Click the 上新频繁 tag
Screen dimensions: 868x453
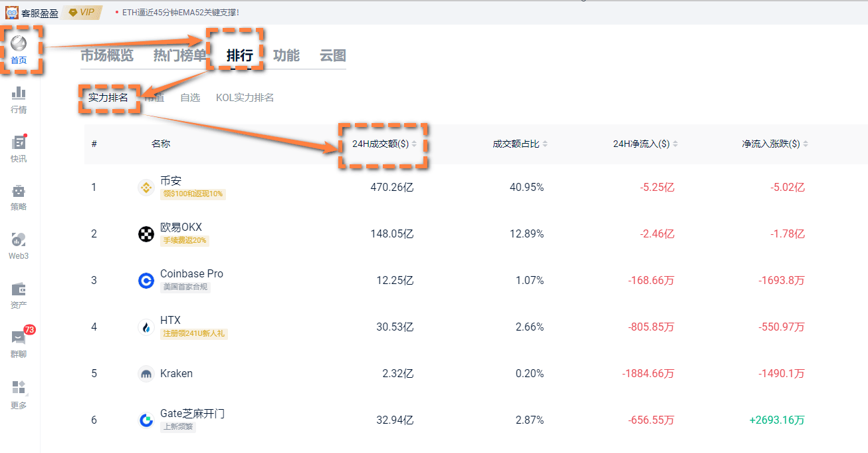(178, 427)
